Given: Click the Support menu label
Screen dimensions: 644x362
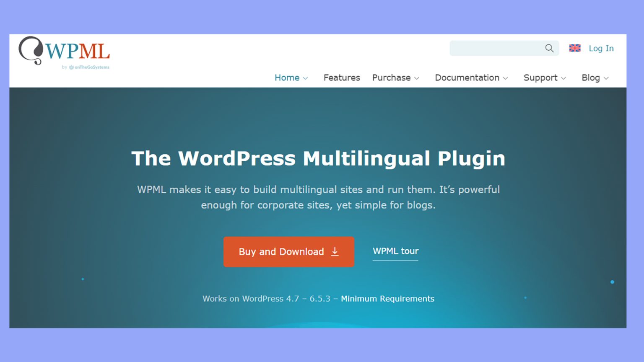Looking at the screenshot, I should point(540,78).
